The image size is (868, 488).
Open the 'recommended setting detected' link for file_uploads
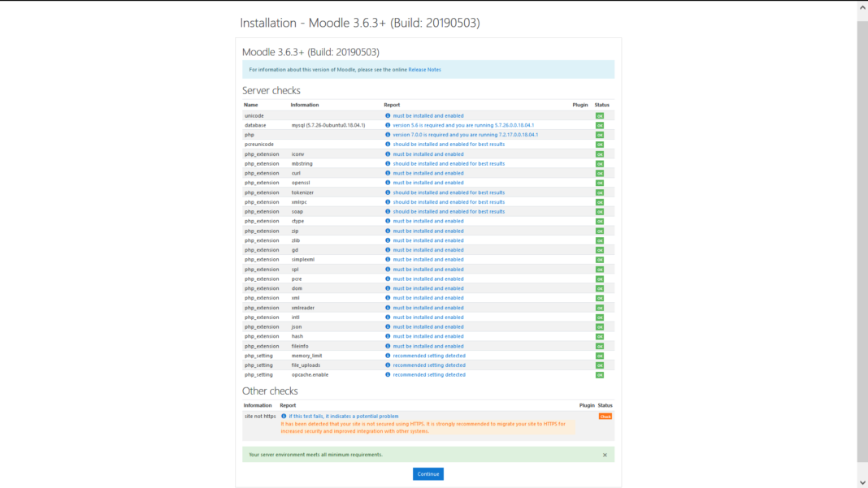[x=431, y=365]
